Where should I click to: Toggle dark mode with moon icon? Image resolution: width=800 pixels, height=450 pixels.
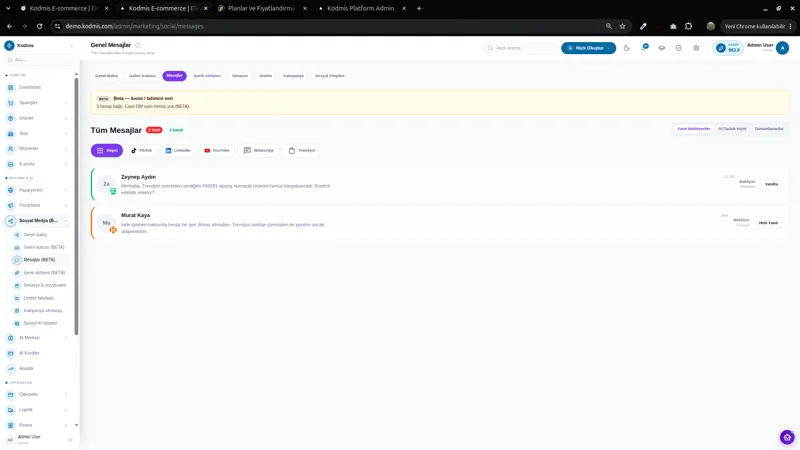point(627,48)
